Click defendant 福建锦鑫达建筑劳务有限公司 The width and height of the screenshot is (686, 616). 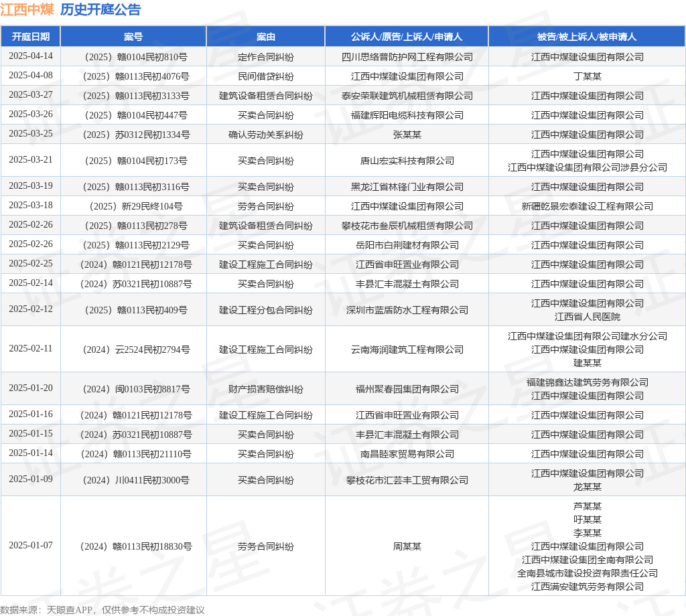click(587, 382)
